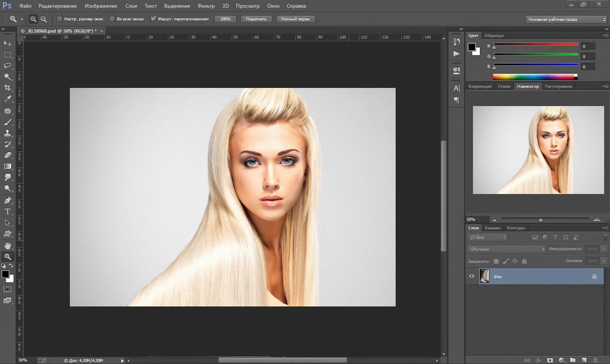Screen dimensions: 610x364
Task: Open the 'Обычные' blend mode dropdown
Action: pyautogui.click(x=507, y=249)
